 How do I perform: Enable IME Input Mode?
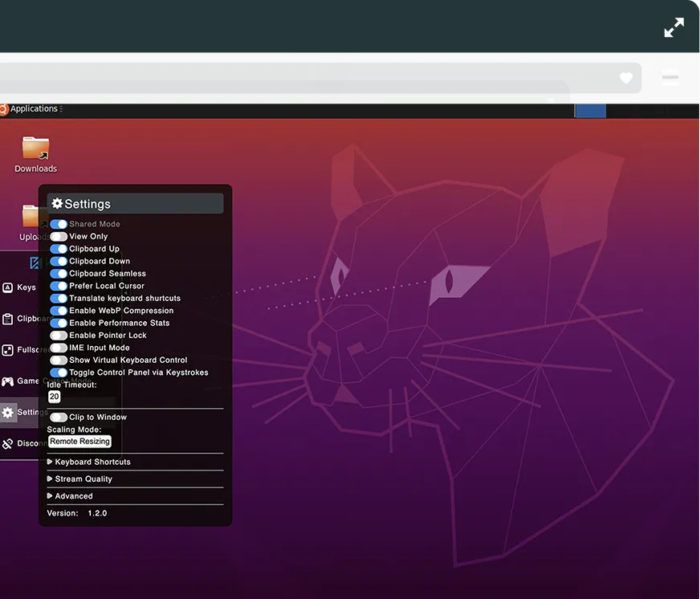point(58,348)
